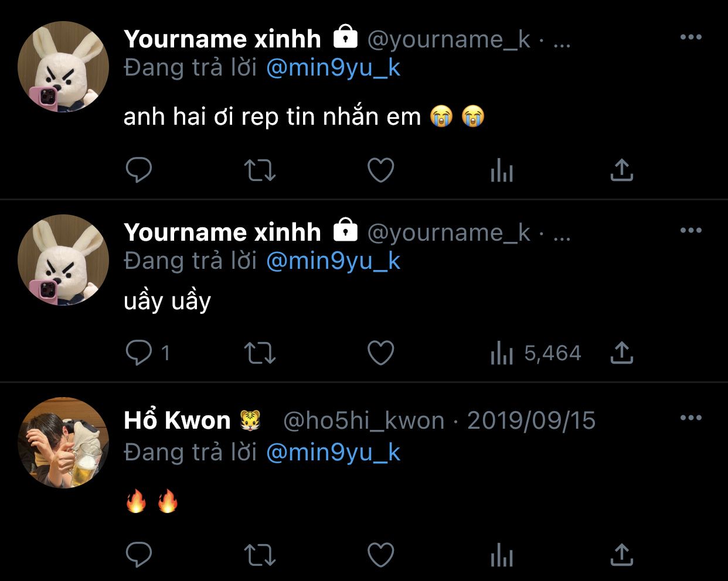
Task: Like the 'anh hai ơi rep tin nhắn' tweet
Action: (380, 170)
